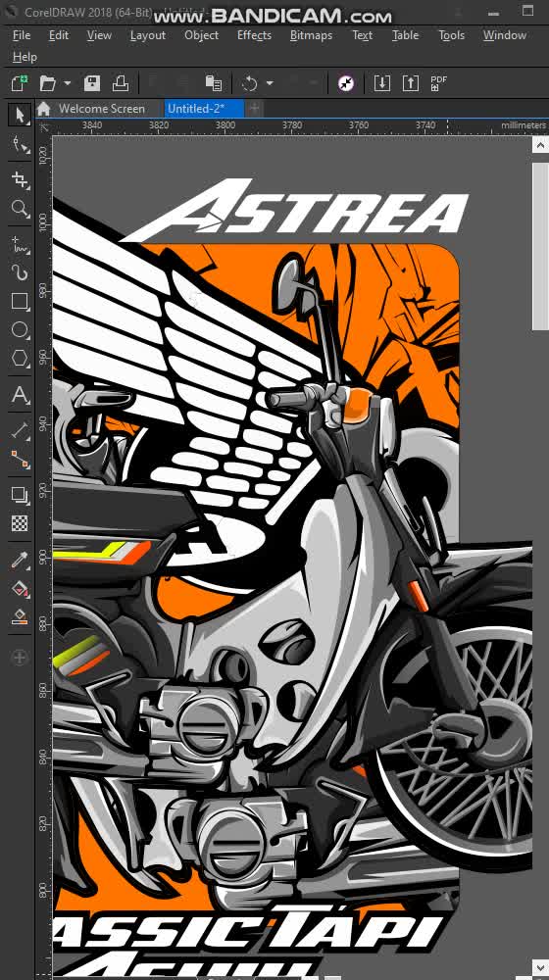Screen dimensions: 549x980
Task: Choose the Zoom magnifier tool
Action: pos(20,208)
